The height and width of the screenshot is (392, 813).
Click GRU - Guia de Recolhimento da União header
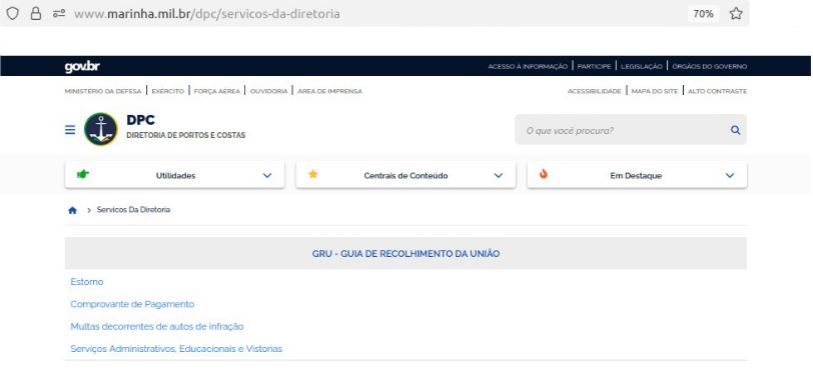pyautogui.click(x=406, y=254)
